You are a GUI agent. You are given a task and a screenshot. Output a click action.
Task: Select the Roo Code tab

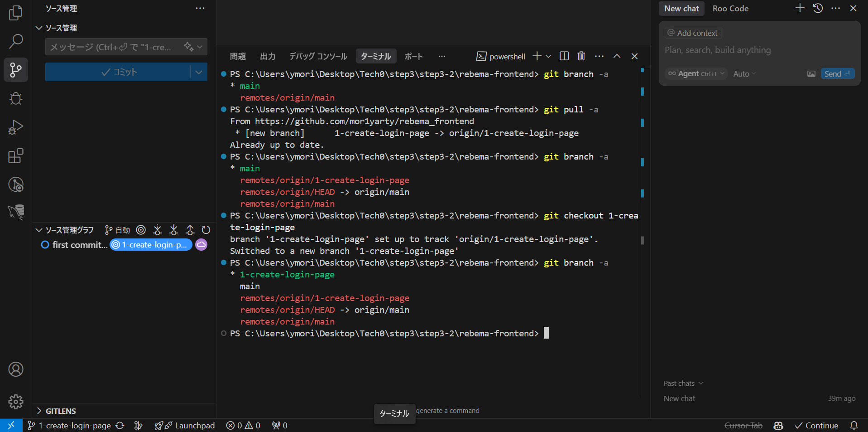click(x=730, y=8)
